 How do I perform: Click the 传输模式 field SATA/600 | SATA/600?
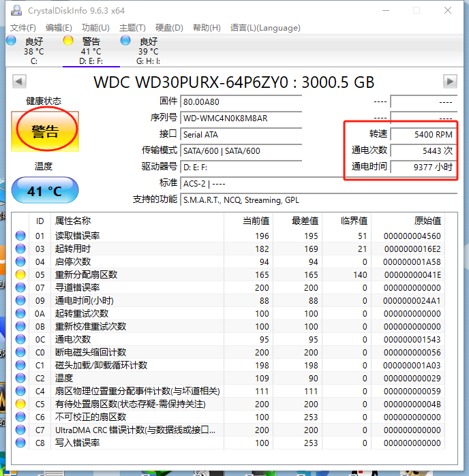click(241, 151)
